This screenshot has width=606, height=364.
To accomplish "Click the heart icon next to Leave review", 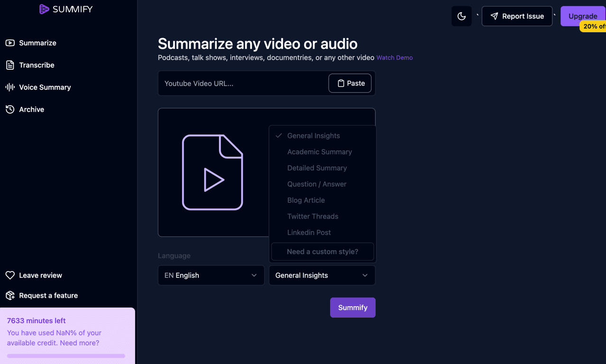I will (10, 275).
